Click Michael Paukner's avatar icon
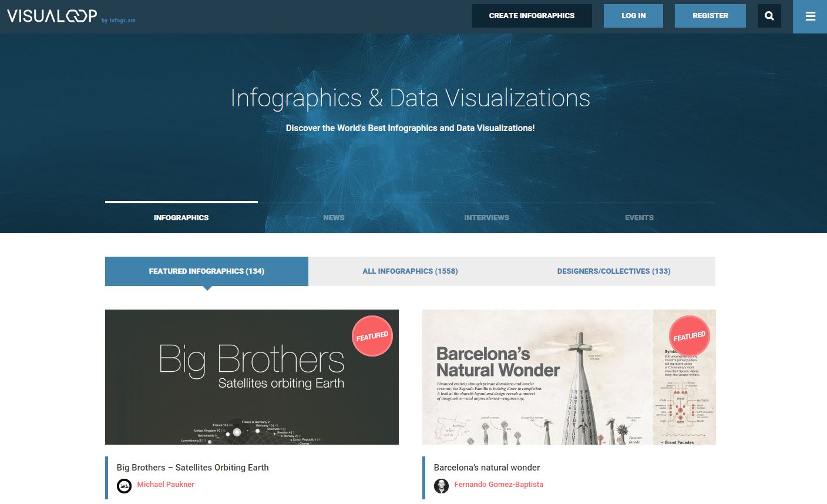This screenshot has width=827, height=504. coord(124,485)
